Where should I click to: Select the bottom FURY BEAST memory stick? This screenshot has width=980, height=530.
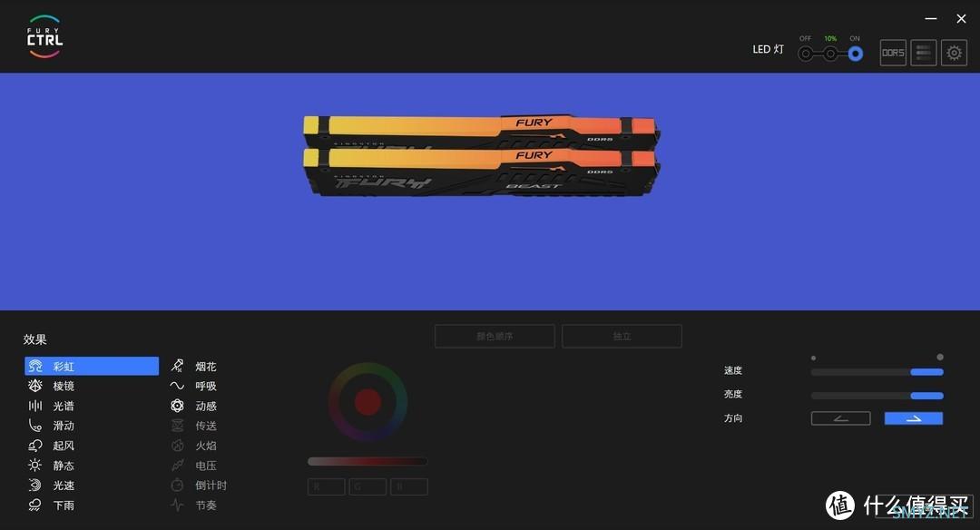(480, 172)
